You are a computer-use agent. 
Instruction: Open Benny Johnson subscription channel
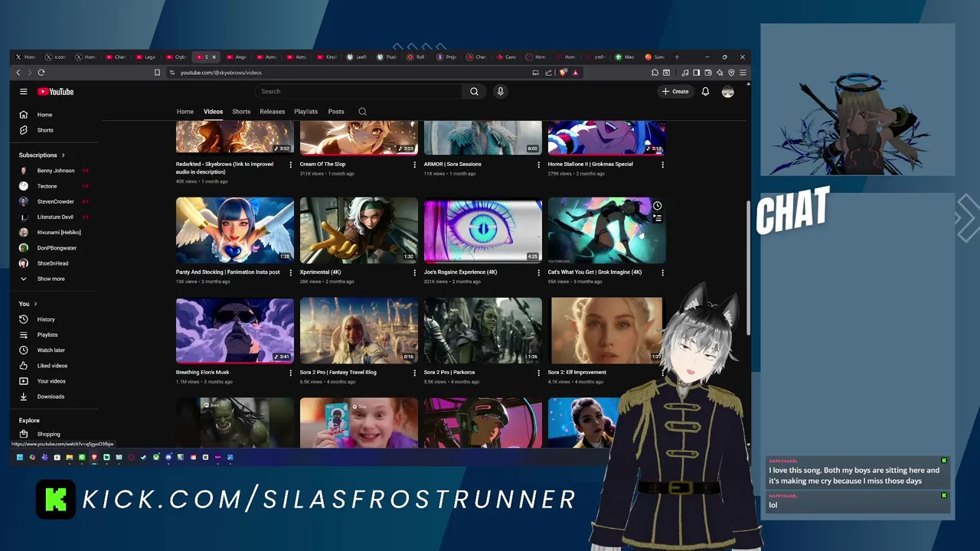pos(55,171)
